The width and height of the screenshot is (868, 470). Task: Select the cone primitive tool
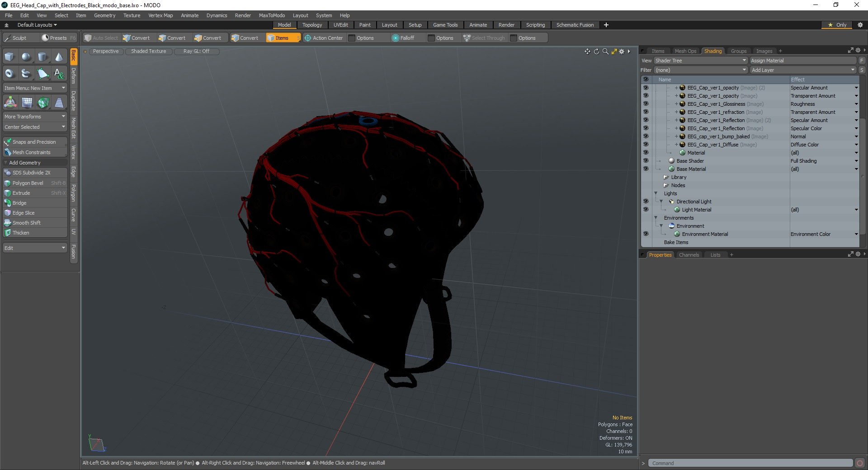[x=59, y=57]
